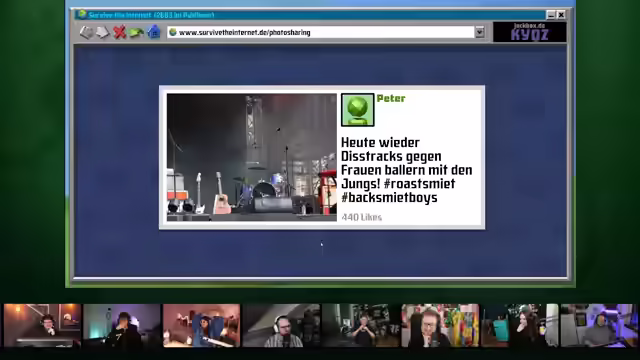Click the globe icon in address bar

point(173,32)
